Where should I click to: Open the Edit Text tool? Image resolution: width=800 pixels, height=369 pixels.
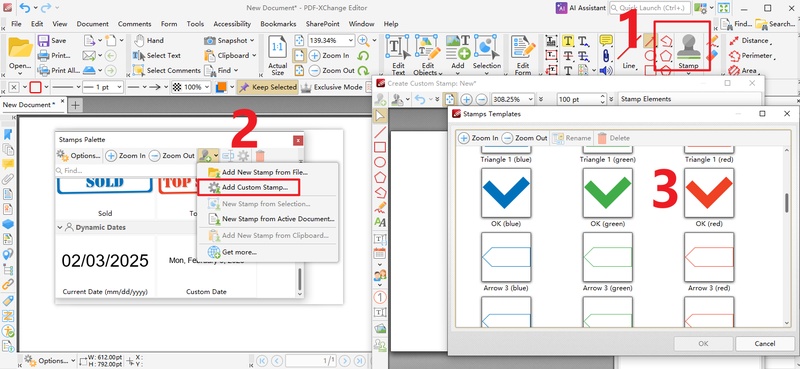pyautogui.click(x=398, y=55)
